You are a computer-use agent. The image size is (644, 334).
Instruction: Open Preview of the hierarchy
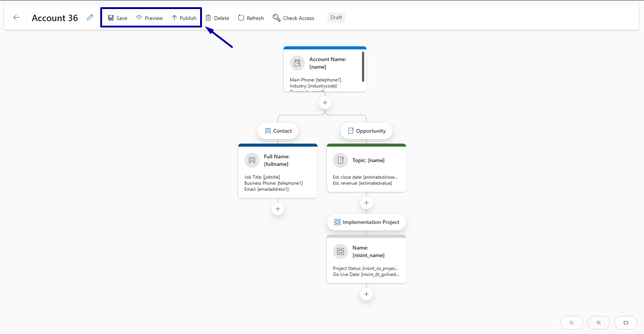point(150,18)
